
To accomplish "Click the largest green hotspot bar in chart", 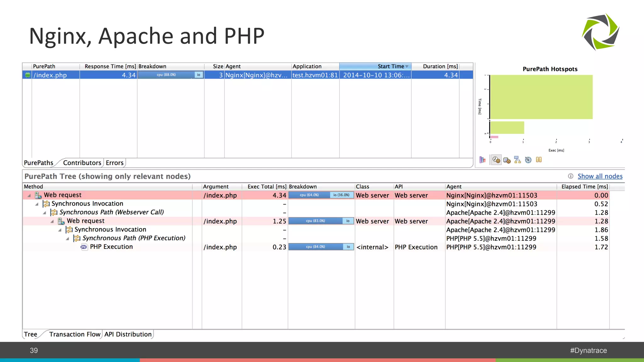I will click(541, 97).
